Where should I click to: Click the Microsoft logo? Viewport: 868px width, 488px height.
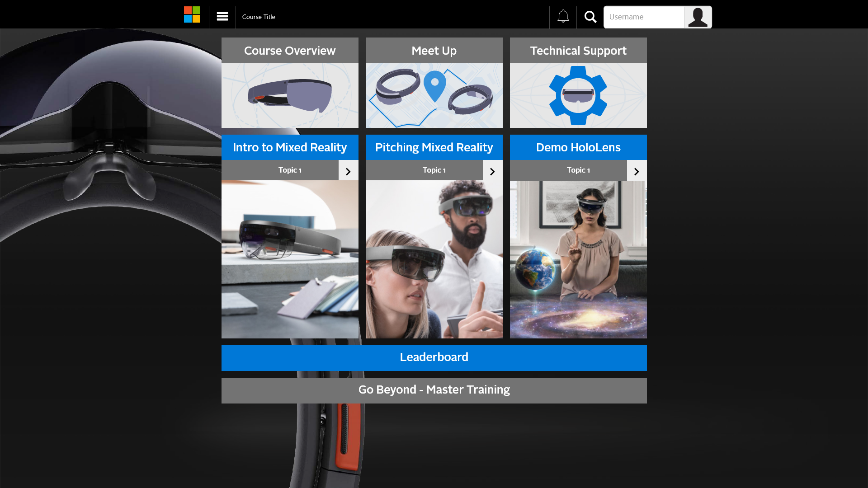tap(192, 14)
